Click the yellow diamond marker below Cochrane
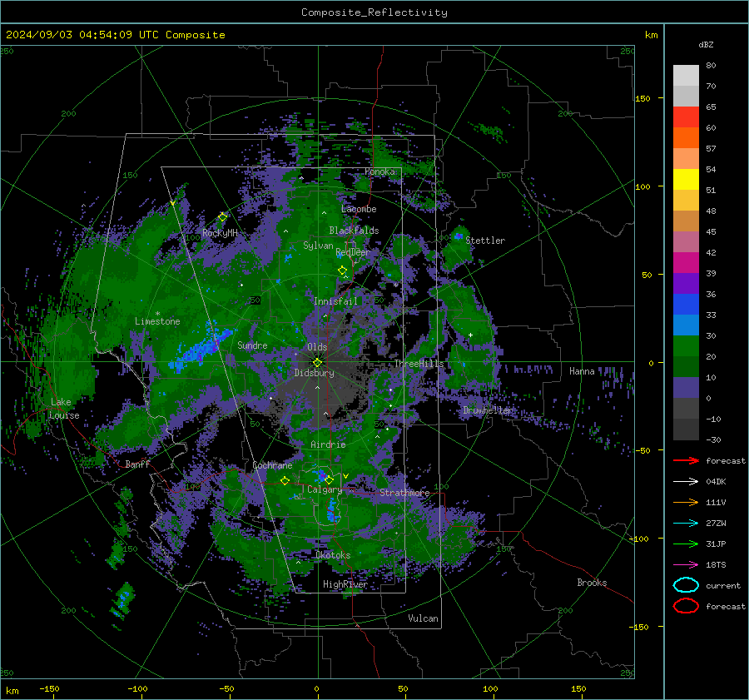 pyautogui.click(x=285, y=480)
